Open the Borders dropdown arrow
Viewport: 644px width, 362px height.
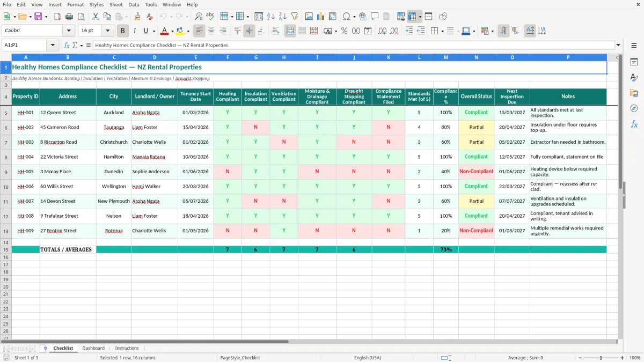442,31
